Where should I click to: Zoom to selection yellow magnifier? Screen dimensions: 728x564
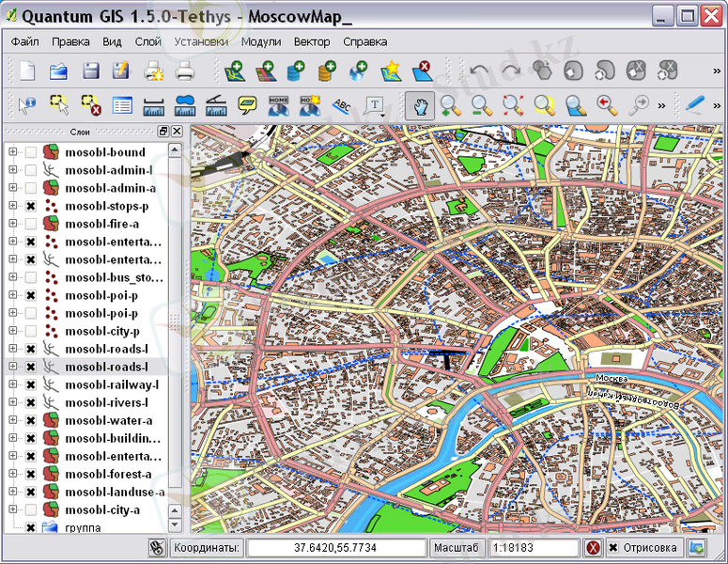pyautogui.click(x=544, y=106)
